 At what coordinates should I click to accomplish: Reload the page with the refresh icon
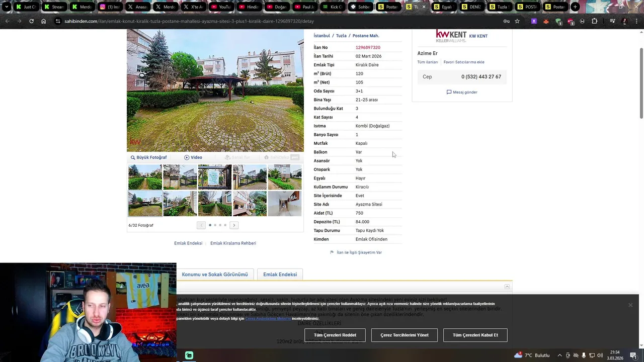[x=31, y=21]
